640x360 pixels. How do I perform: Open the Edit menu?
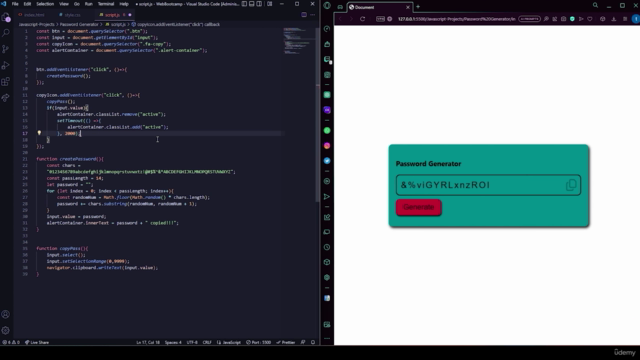coord(27,4)
